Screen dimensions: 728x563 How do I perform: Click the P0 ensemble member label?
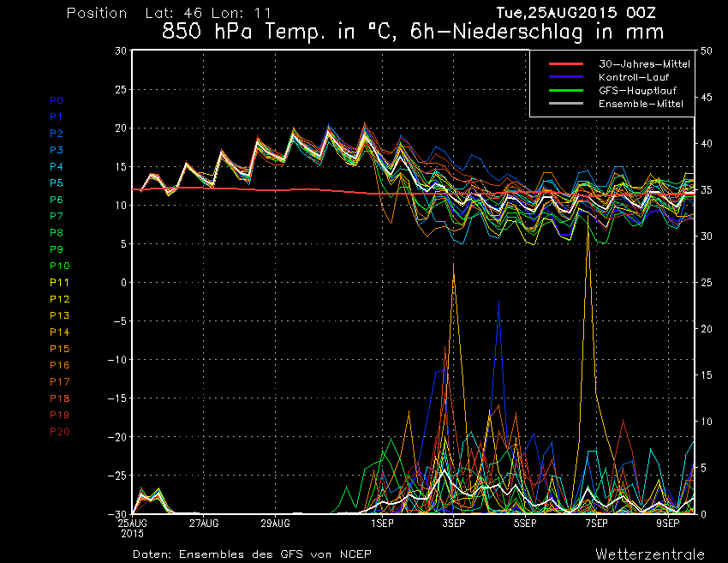(x=56, y=100)
